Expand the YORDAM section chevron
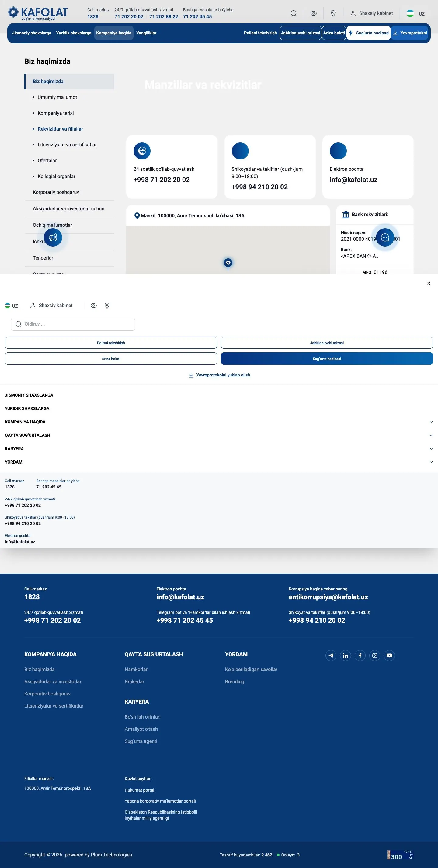 (431, 462)
